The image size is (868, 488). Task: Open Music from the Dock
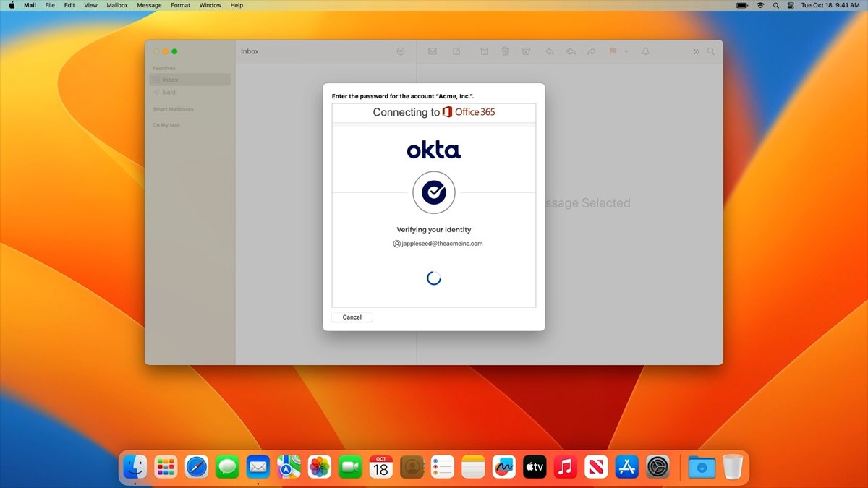566,467
